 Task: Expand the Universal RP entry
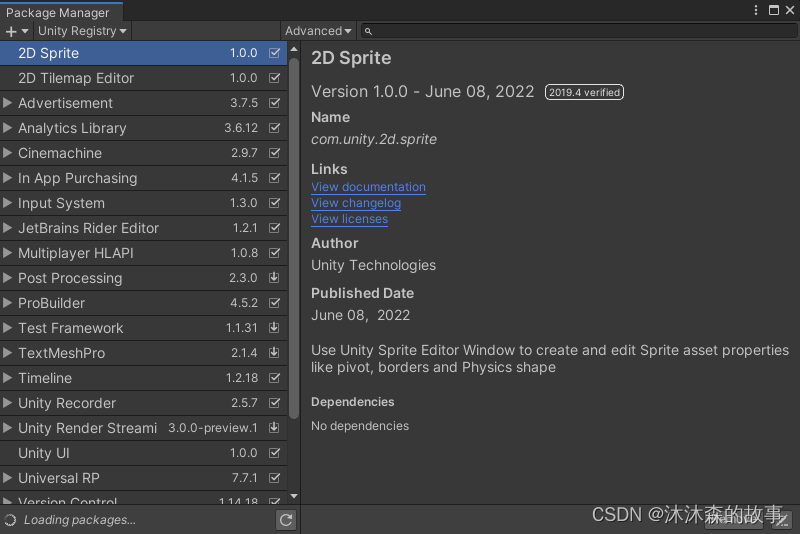point(7,477)
